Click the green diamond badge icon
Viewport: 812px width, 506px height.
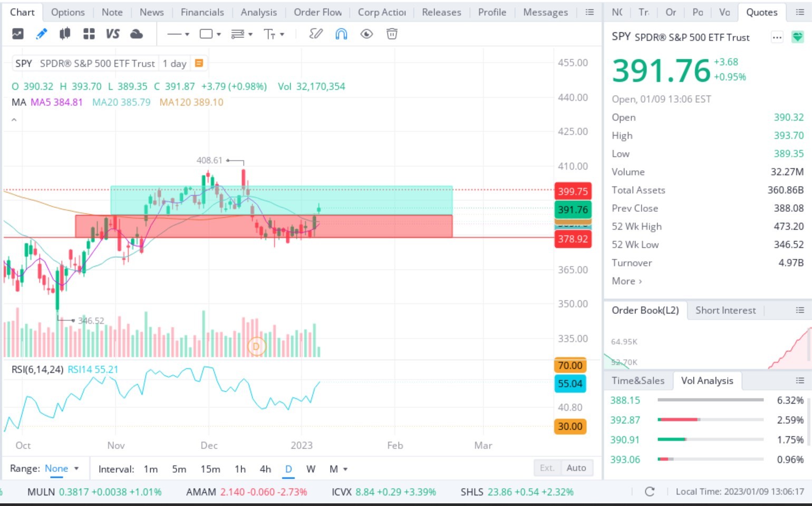tap(798, 37)
